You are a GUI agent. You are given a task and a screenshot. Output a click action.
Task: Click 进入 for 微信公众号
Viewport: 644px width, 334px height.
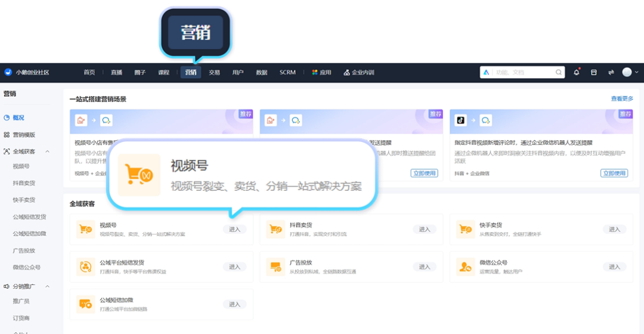pyautogui.click(x=614, y=267)
